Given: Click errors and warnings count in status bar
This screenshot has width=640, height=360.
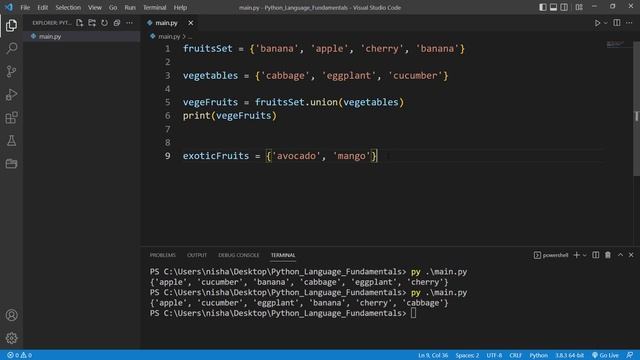Looking at the screenshot, I should [x=19, y=355].
